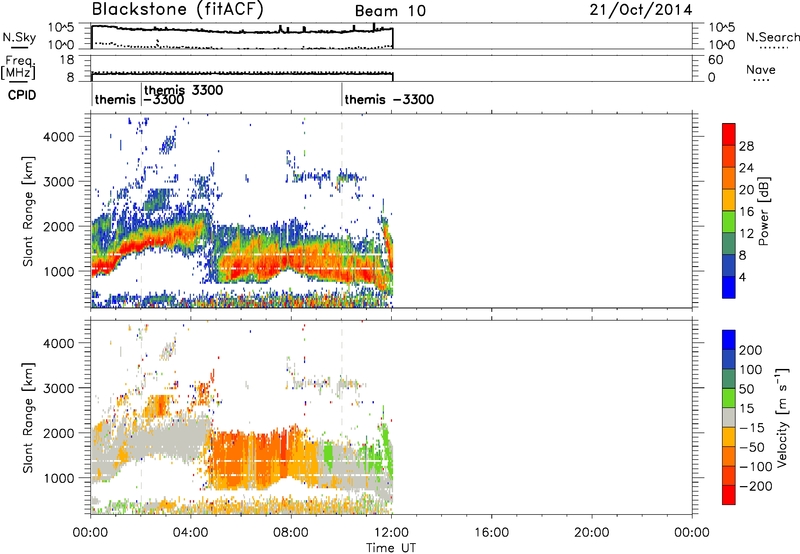Image resolution: width=800 pixels, height=554 pixels.
Task: Click the "04:00" time tick label
Action: [190, 533]
